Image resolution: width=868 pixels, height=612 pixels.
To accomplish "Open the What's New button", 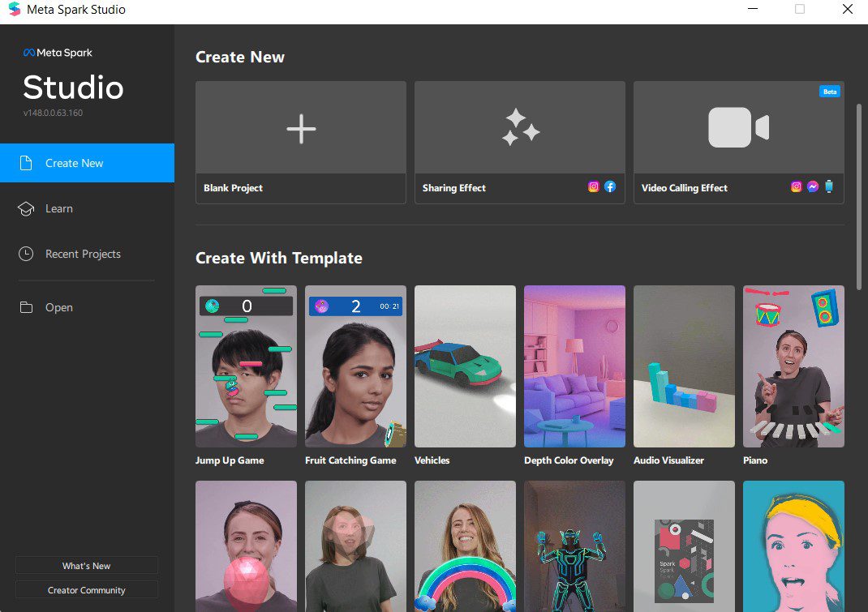I will coord(87,566).
